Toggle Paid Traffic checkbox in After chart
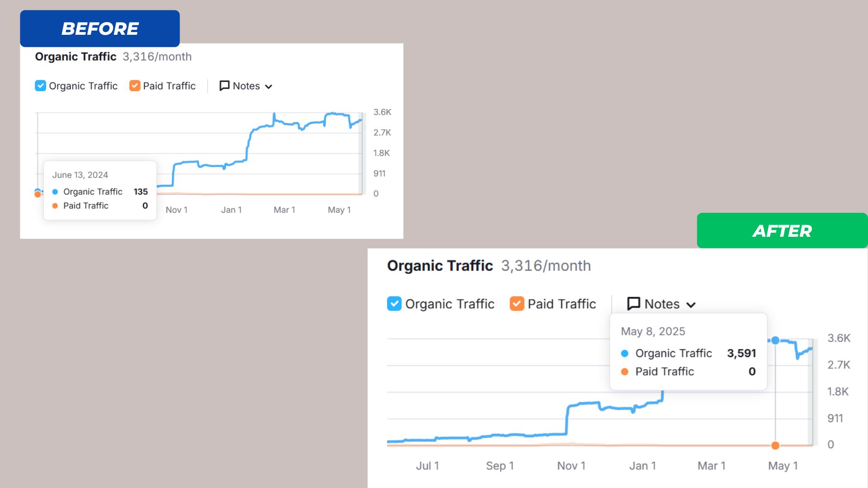 coord(517,304)
